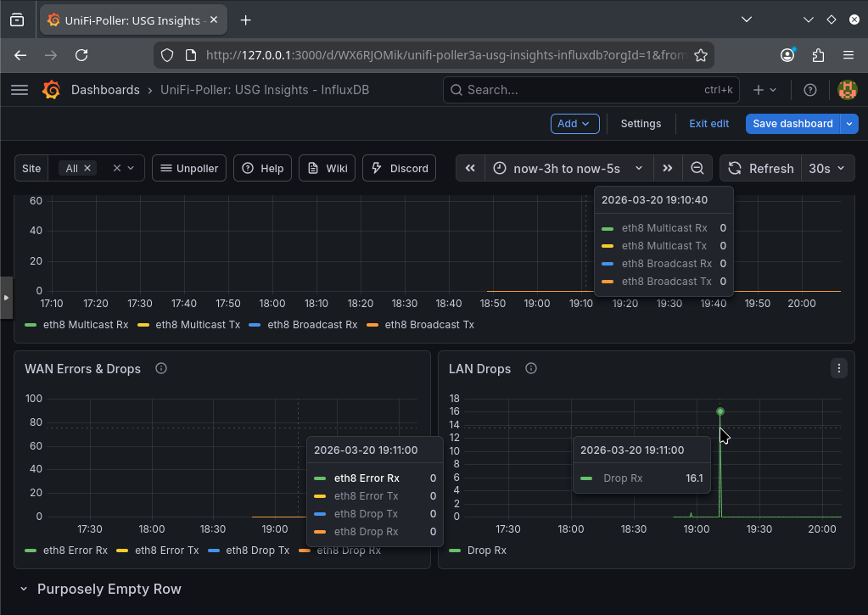The height and width of the screenshot is (615, 868).
Task: Open the LAN Drops panel kebab menu
Action: click(x=838, y=368)
